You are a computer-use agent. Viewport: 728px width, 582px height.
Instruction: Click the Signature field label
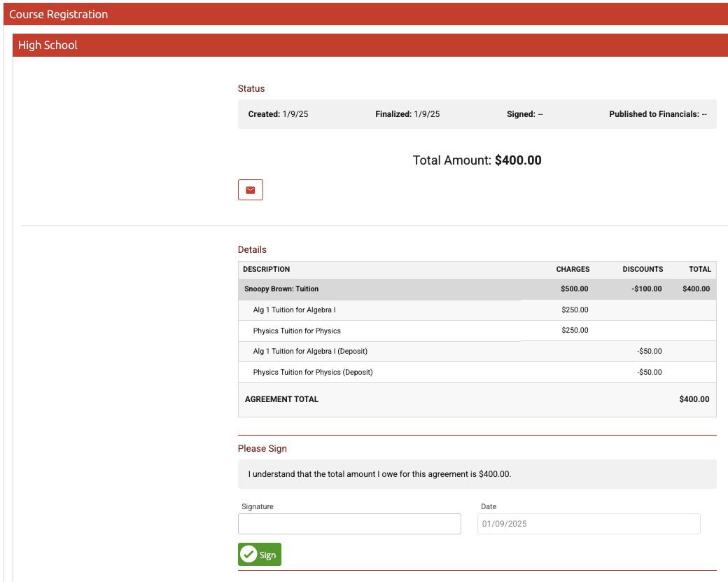tap(257, 507)
